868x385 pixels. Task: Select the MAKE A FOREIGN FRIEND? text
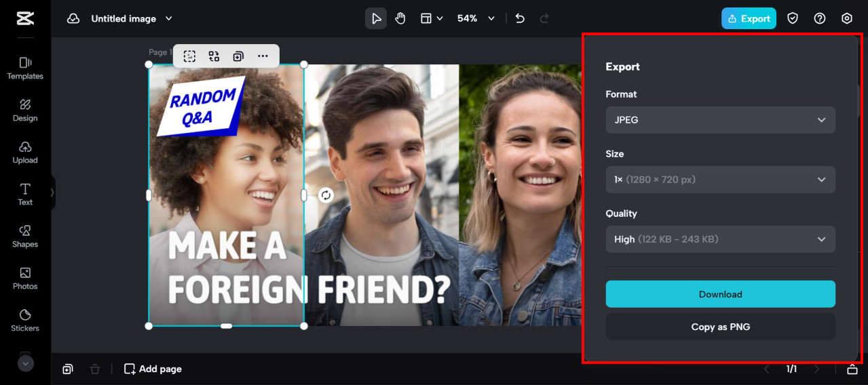pos(309,268)
